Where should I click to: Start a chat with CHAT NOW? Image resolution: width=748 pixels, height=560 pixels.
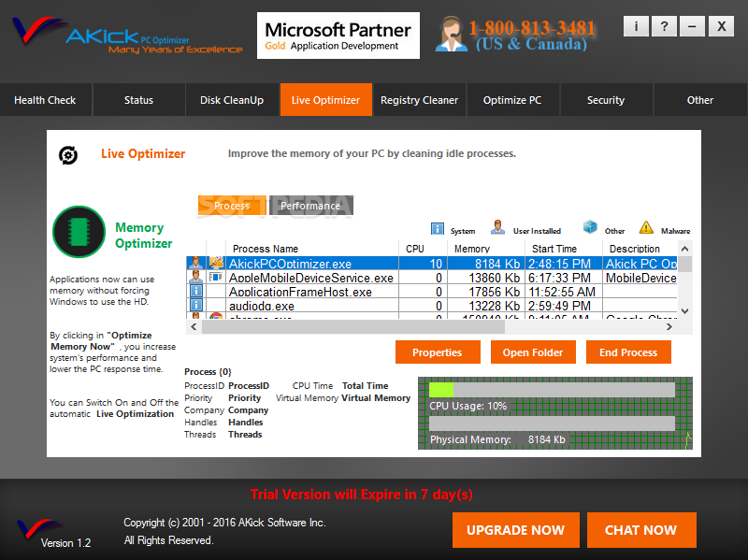641,530
